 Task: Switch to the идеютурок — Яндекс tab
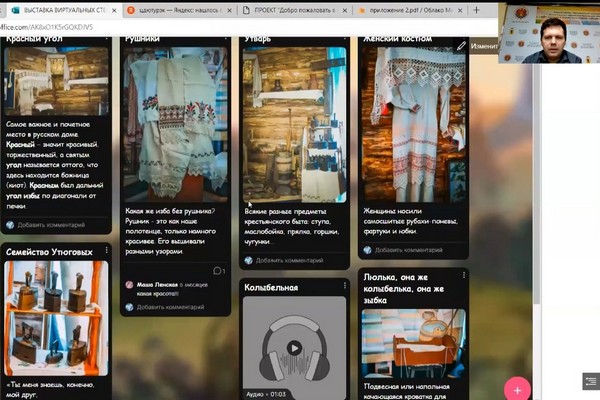180,10
